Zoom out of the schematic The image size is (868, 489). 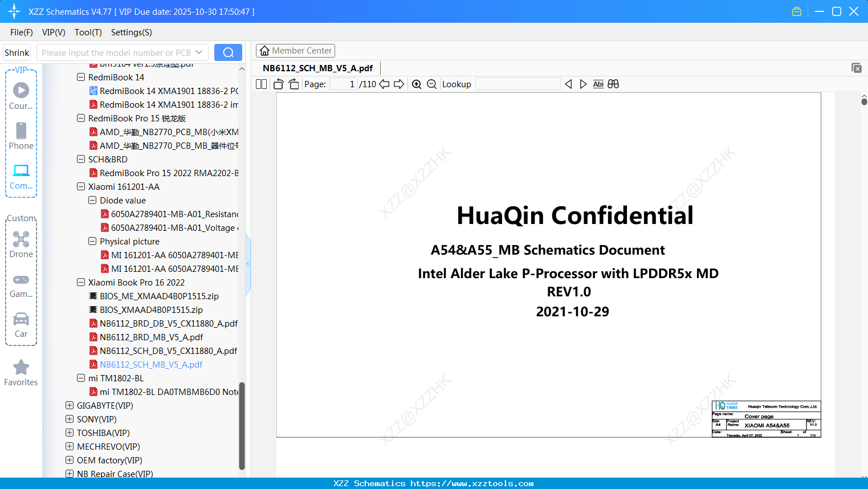432,84
